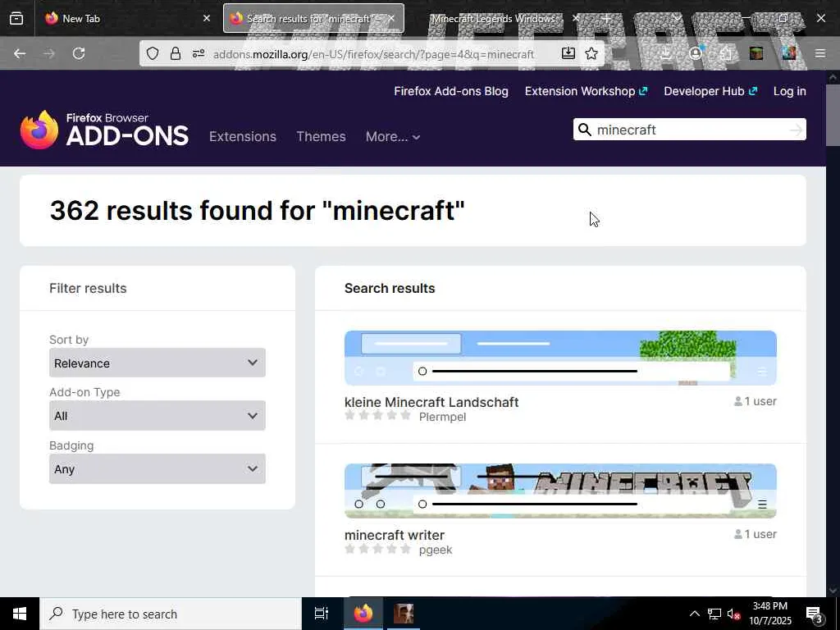
Task: Open Extension Workshop link
Action: click(586, 91)
